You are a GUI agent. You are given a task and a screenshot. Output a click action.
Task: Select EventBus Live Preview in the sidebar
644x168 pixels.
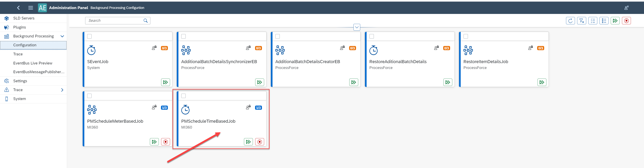click(32, 63)
